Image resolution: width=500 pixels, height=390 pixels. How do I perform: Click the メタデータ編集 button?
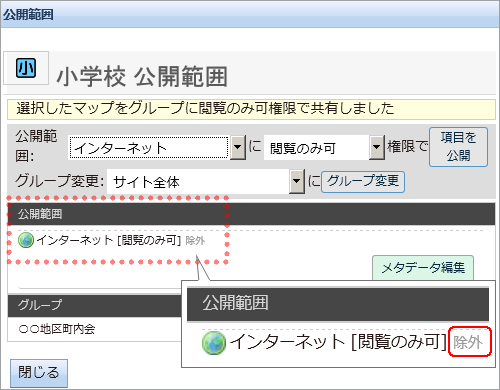point(423,268)
